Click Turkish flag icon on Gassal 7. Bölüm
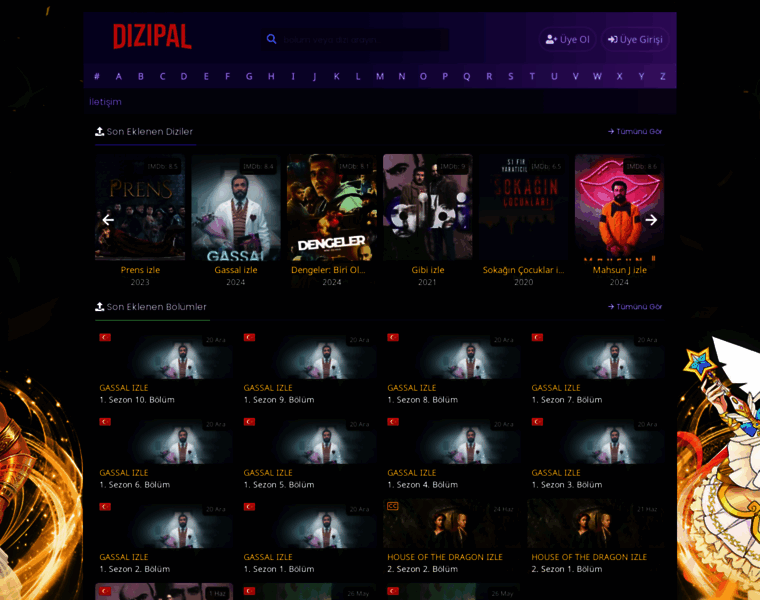 [537, 337]
